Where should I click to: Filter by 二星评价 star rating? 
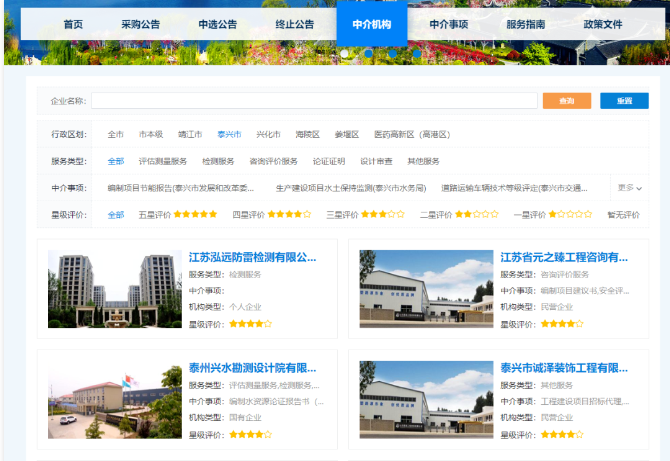[458, 214]
